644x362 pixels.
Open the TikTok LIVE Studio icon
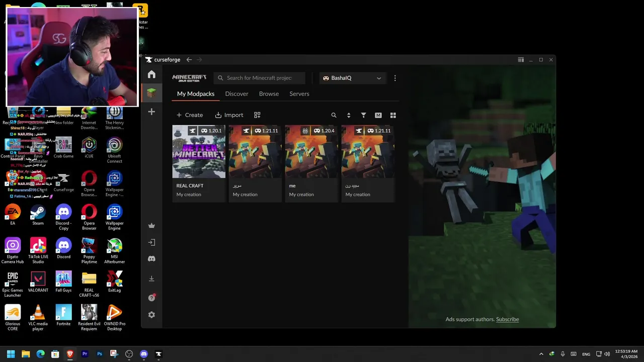pos(38,251)
